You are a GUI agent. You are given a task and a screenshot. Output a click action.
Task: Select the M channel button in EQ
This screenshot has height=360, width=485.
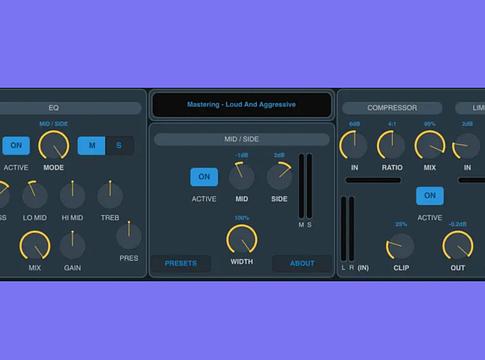92,146
